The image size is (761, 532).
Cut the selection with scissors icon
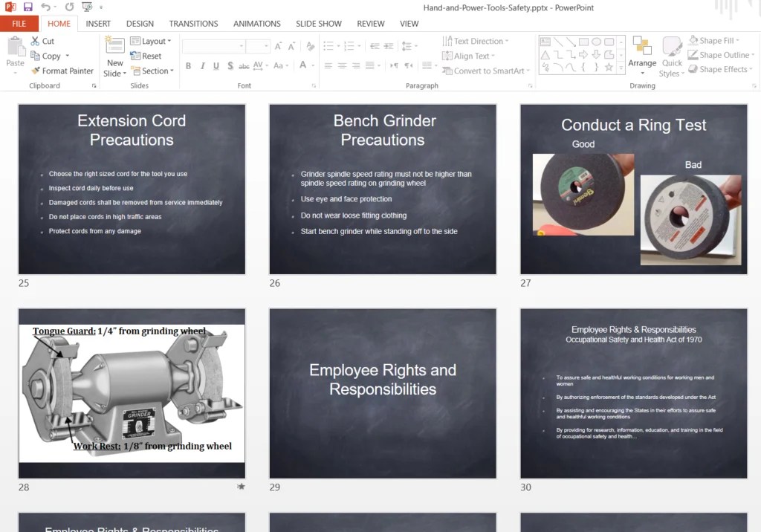tap(35, 42)
